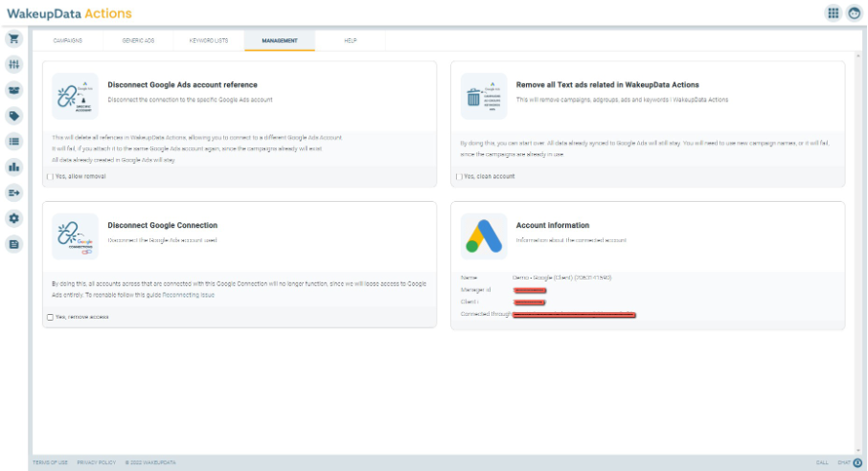Viewport: 868px width, 471px height.
Task: Follow the 'Reconnecting issue' guide link
Action: click(188, 295)
